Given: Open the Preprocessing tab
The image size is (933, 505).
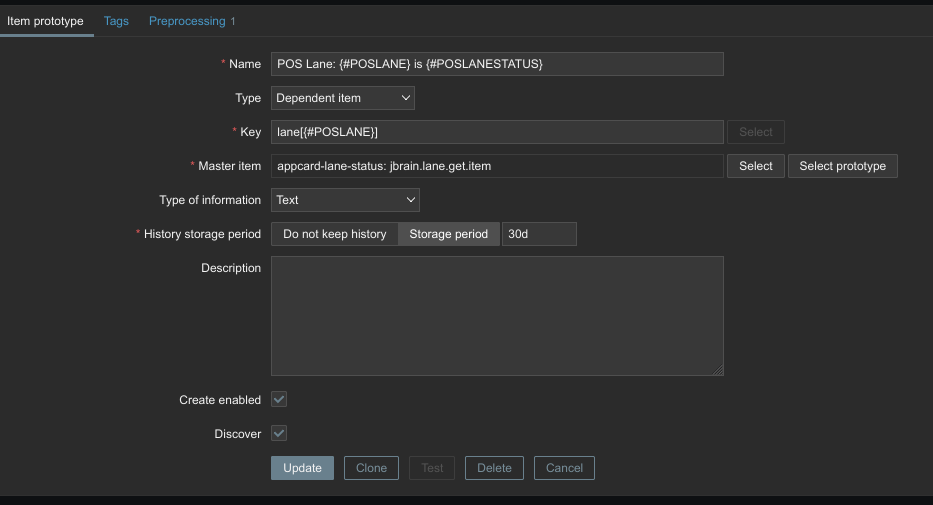Looking at the screenshot, I should coord(192,21).
